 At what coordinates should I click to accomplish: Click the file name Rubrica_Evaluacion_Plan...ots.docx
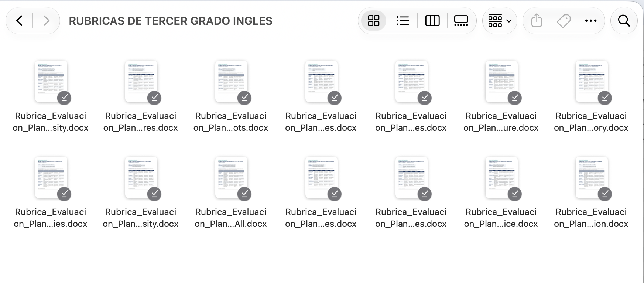231,122
